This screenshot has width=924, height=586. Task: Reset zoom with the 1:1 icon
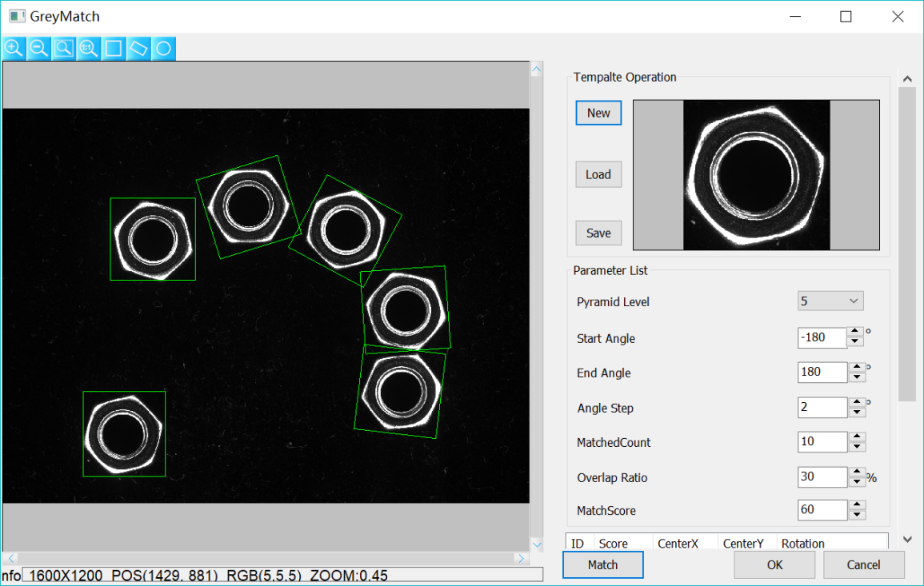click(x=88, y=49)
